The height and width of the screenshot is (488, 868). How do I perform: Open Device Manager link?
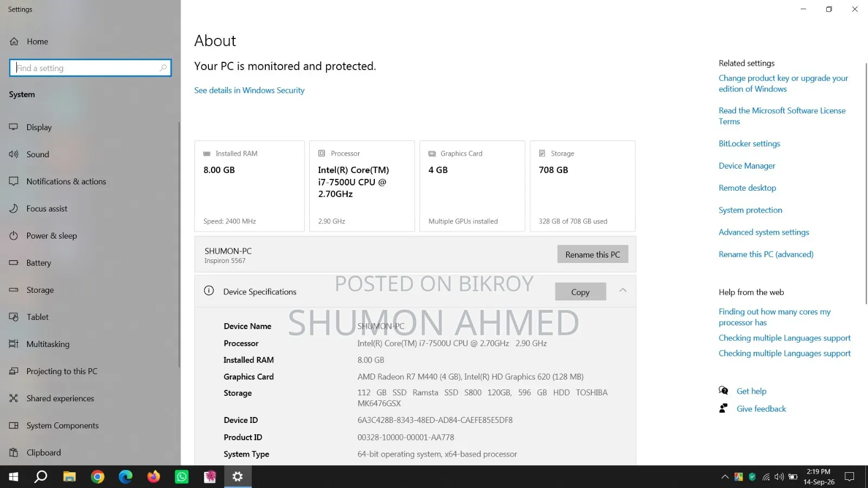tap(747, 166)
